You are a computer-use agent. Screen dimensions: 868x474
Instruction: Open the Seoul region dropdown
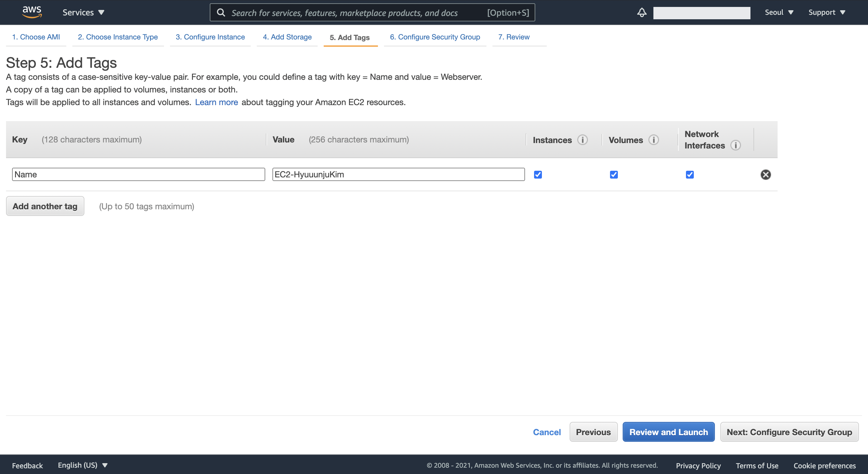[x=779, y=12]
